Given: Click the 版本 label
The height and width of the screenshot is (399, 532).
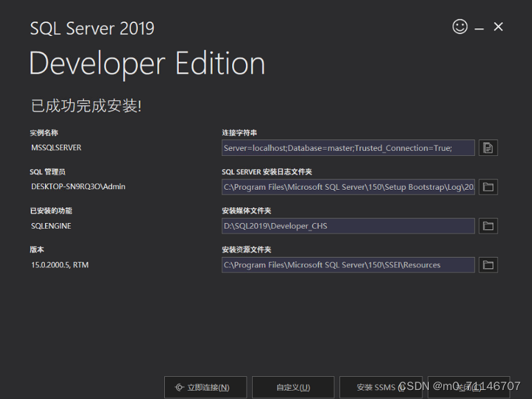Looking at the screenshot, I should tap(37, 249).
